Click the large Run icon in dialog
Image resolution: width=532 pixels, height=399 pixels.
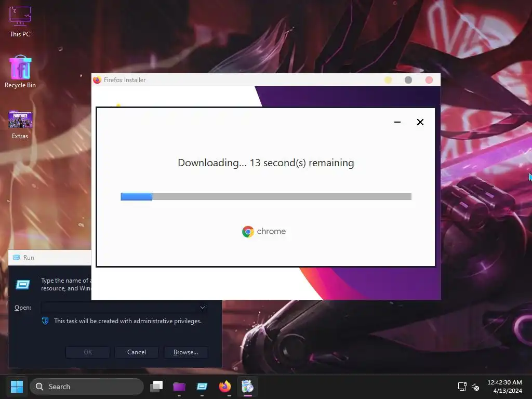click(x=23, y=284)
